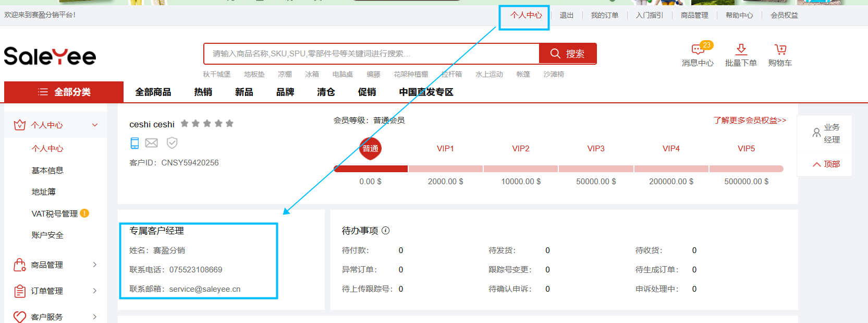Open the 了解更多会员权益 link
868x323 pixels.
[x=749, y=121]
